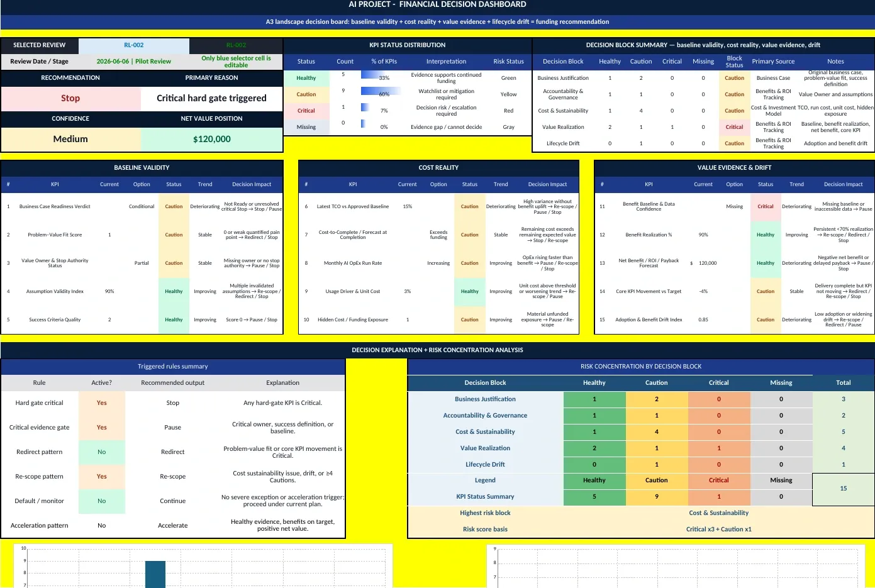Select 'Business Case' primary source cell
Image resolution: width=875 pixels, height=588 pixels.
(773, 78)
